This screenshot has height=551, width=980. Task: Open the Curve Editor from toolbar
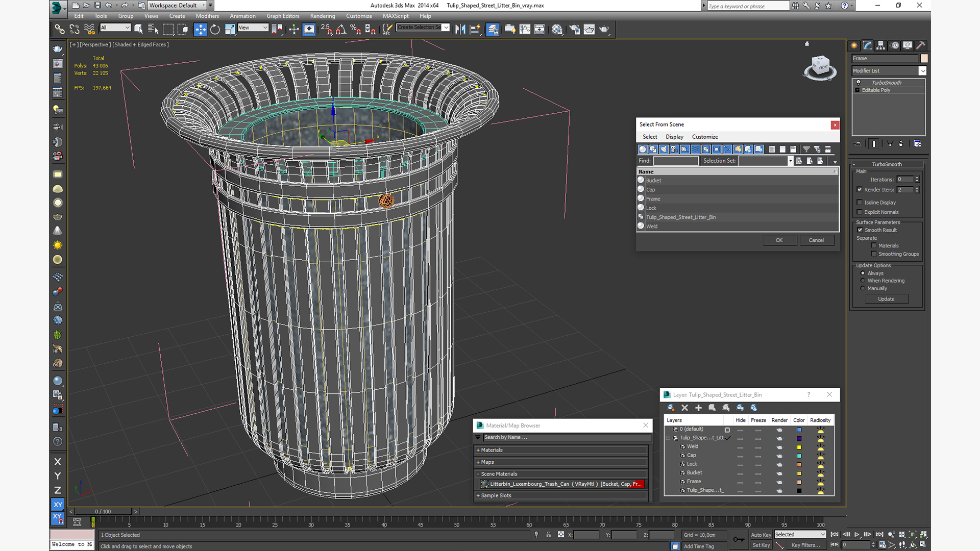[525, 29]
